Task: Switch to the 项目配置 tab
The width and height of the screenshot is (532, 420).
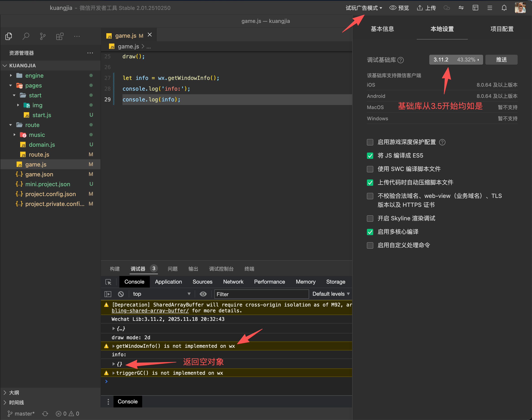Action: coord(502,29)
